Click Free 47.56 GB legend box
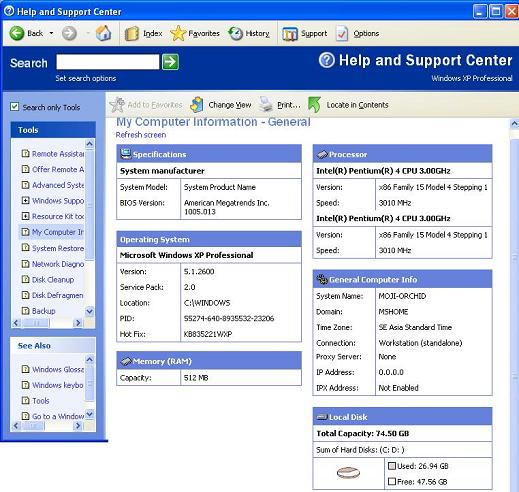 tap(392, 481)
